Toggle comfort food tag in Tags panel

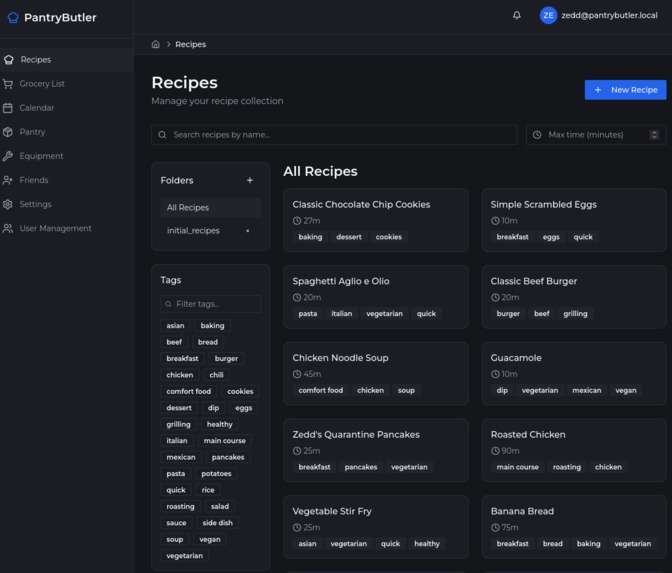pyautogui.click(x=189, y=391)
